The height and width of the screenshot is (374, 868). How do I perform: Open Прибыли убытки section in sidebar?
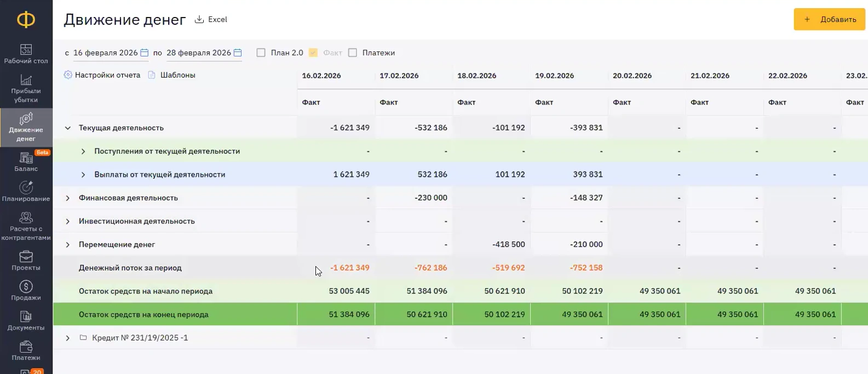click(26, 89)
